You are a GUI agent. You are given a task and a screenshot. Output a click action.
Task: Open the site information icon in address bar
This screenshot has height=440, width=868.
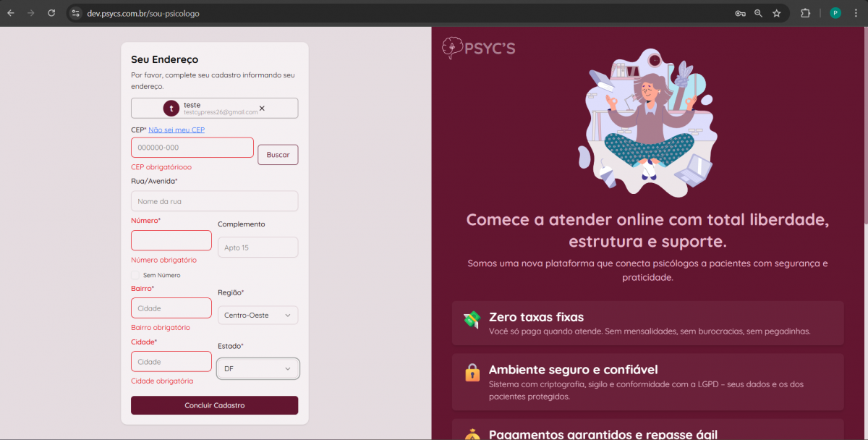tap(76, 13)
